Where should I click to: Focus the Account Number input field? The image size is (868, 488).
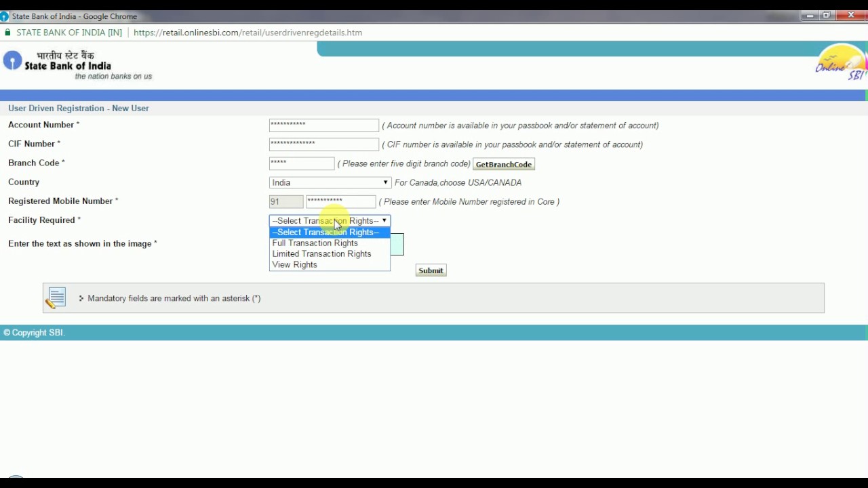(323, 125)
